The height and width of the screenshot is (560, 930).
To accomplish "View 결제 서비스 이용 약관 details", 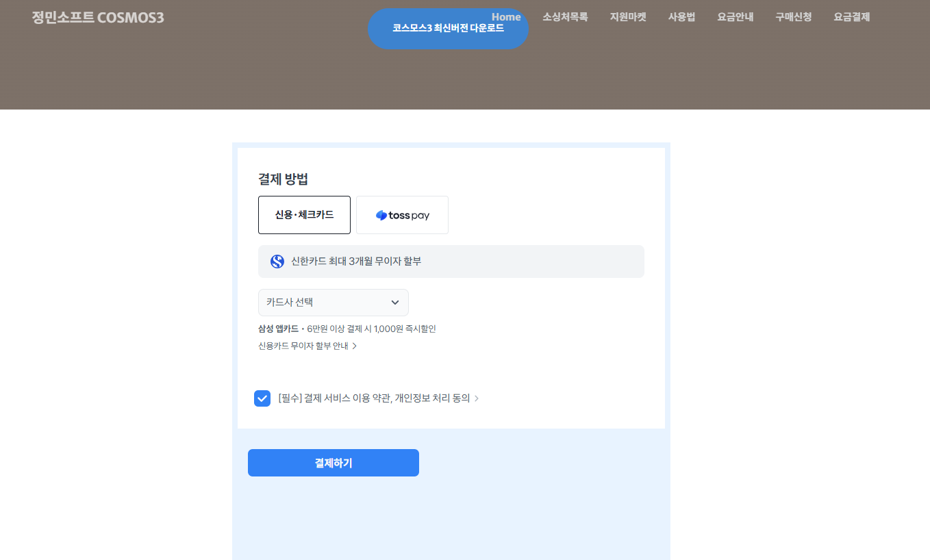I will click(374, 398).
